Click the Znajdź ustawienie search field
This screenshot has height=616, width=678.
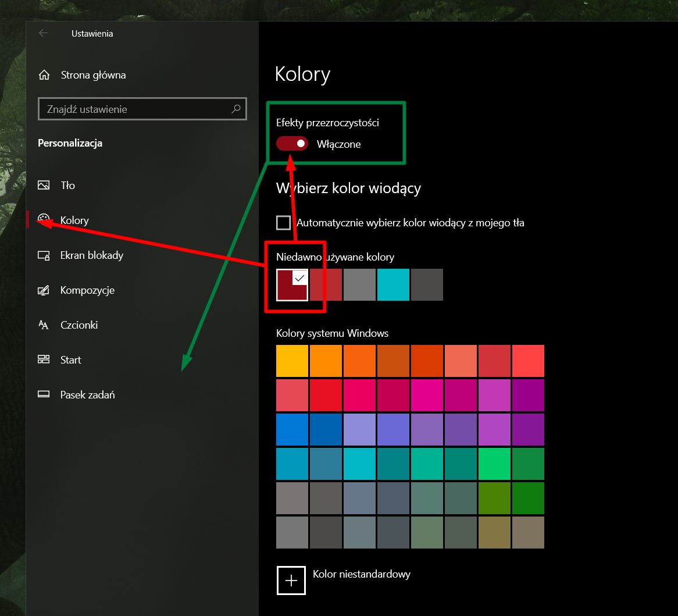click(x=134, y=109)
